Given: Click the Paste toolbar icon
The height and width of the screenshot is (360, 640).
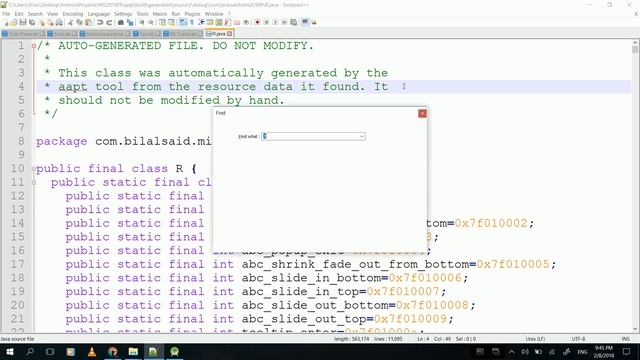Looking at the screenshot, I should (x=88, y=22).
